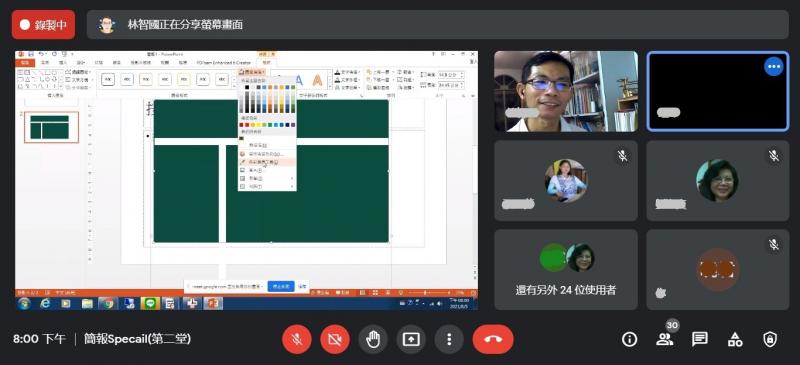This screenshot has width=800, height=365.
Task: Toggle the participants panel showing 30 people
Action: point(665,339)
